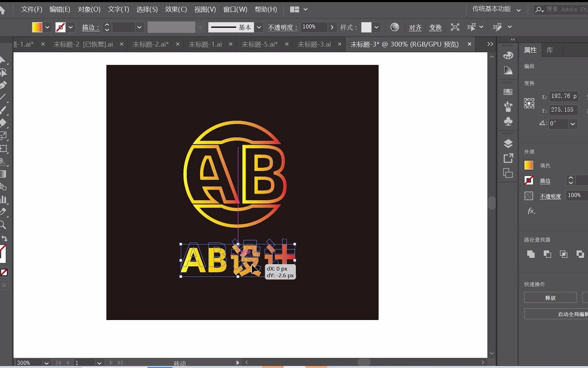Viewport: 588px width, 368px height.
Task: Open the Gradient panel icon
Action: click(508, 70)
